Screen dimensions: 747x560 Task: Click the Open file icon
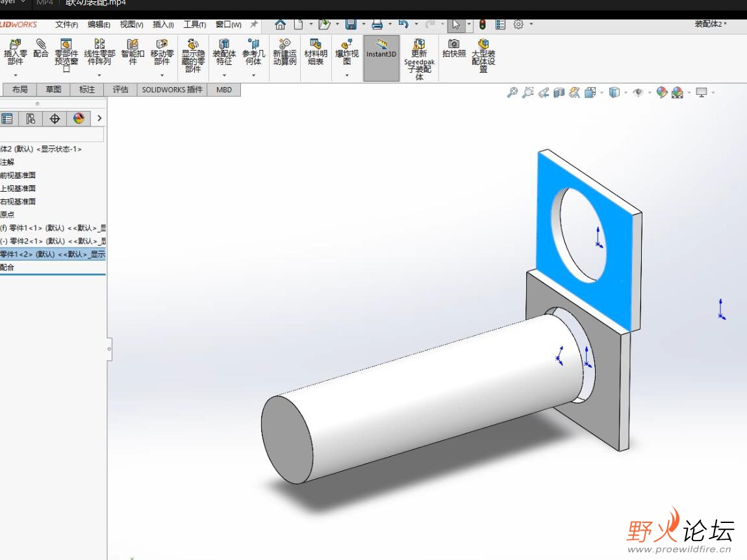[324, 24]
